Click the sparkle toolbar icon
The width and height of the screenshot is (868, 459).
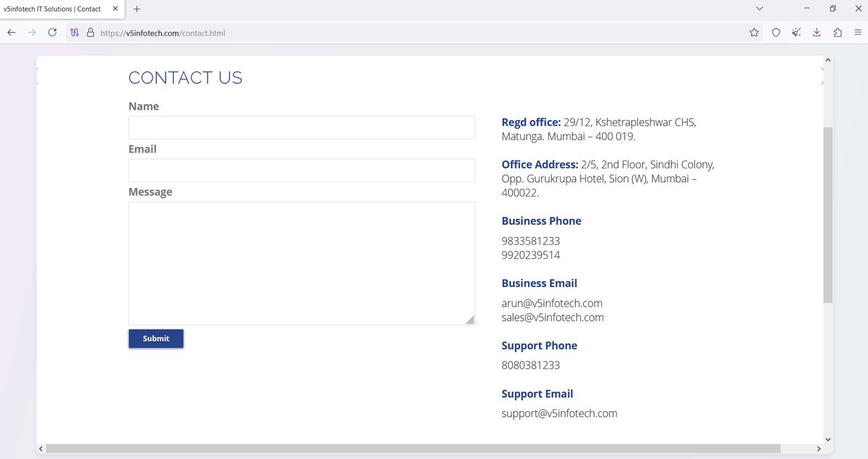pos(796,33)
